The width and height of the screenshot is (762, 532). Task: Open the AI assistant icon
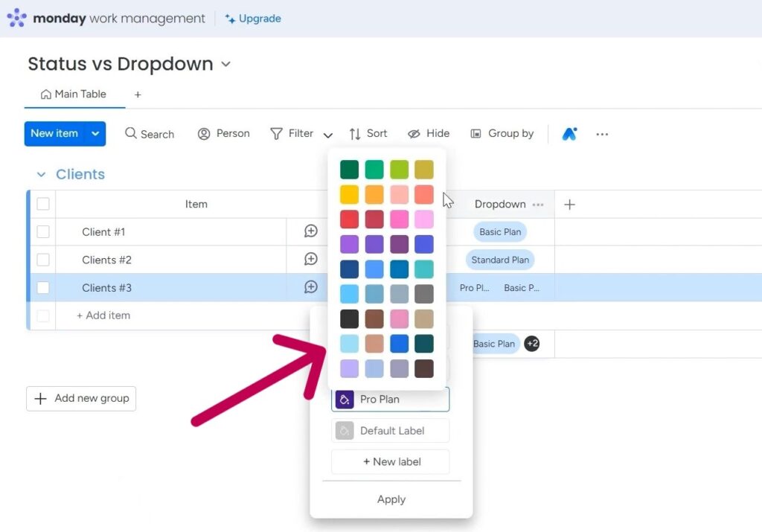569,134
